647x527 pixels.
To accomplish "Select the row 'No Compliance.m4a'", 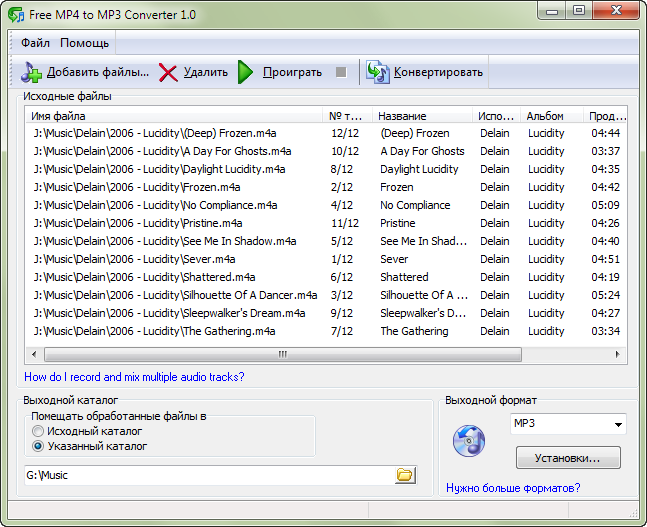I will tap(326, 205).
